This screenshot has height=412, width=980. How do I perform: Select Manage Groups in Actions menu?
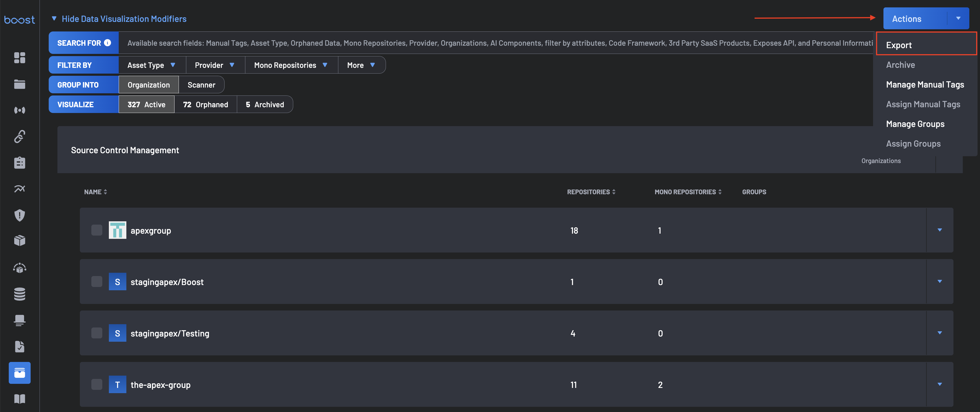915,124
